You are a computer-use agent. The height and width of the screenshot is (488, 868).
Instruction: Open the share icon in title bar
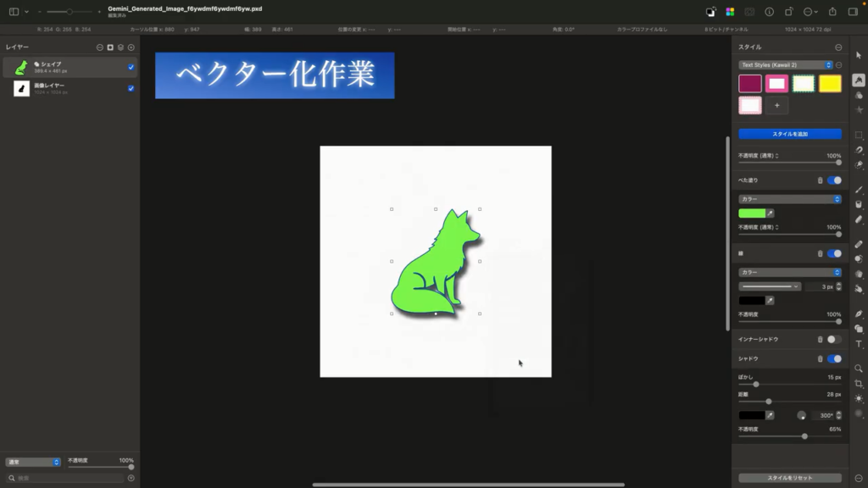click(832, 12)
